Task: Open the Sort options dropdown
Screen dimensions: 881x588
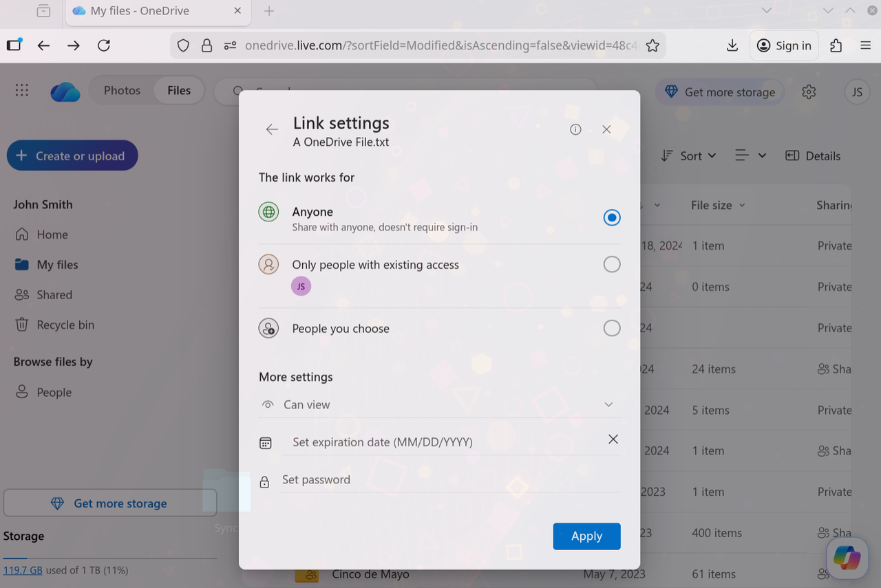Action: [688, 155]
